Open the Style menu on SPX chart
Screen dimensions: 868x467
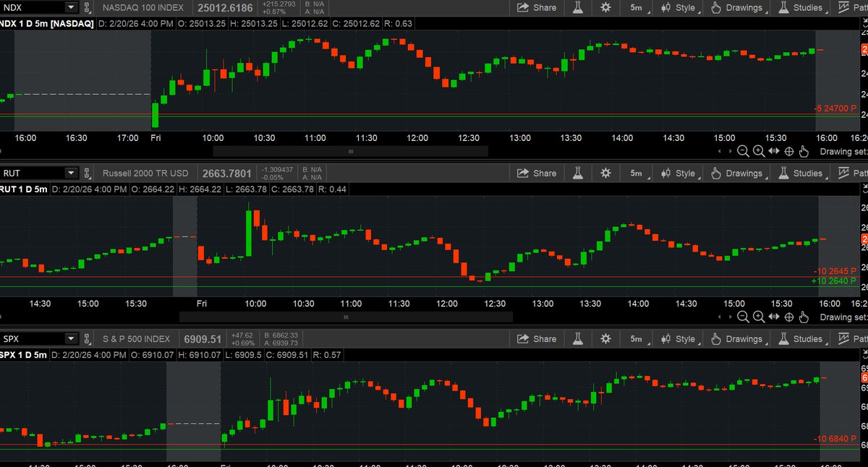point(679,338)
